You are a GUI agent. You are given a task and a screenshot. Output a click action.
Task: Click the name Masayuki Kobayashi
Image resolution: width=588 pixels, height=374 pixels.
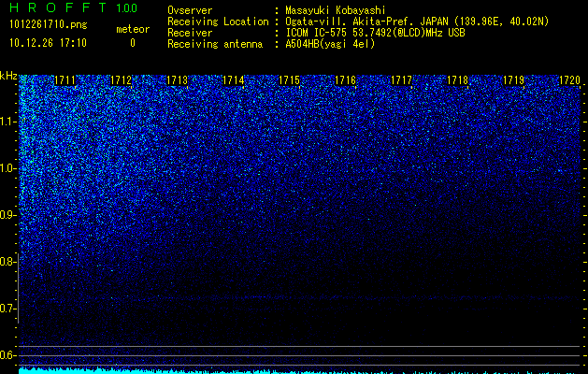pos(336,10)
